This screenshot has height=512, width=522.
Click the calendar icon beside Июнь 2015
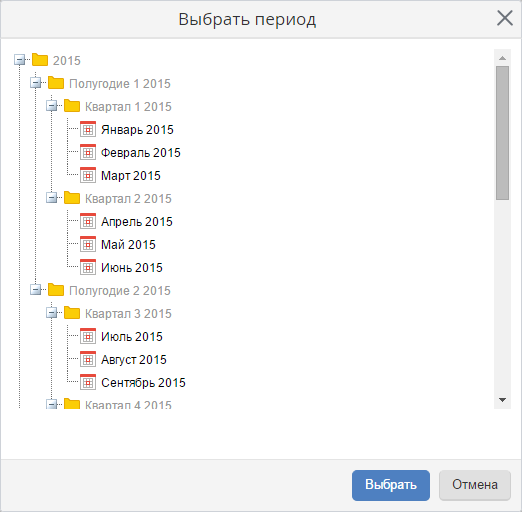[x=88, y=267]
